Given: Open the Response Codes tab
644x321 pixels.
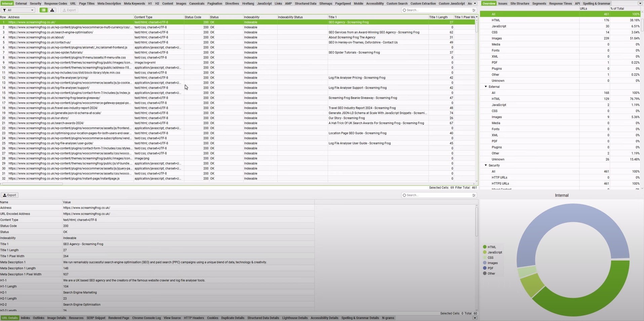Looking at the screenshot, I should click(55, 3).
